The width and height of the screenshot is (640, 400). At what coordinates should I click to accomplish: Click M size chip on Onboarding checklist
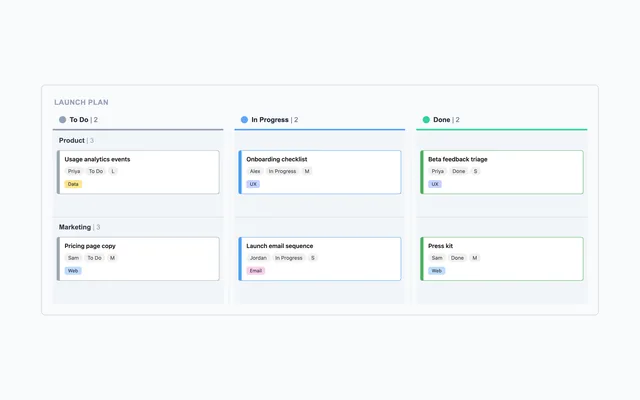[307, 171]
